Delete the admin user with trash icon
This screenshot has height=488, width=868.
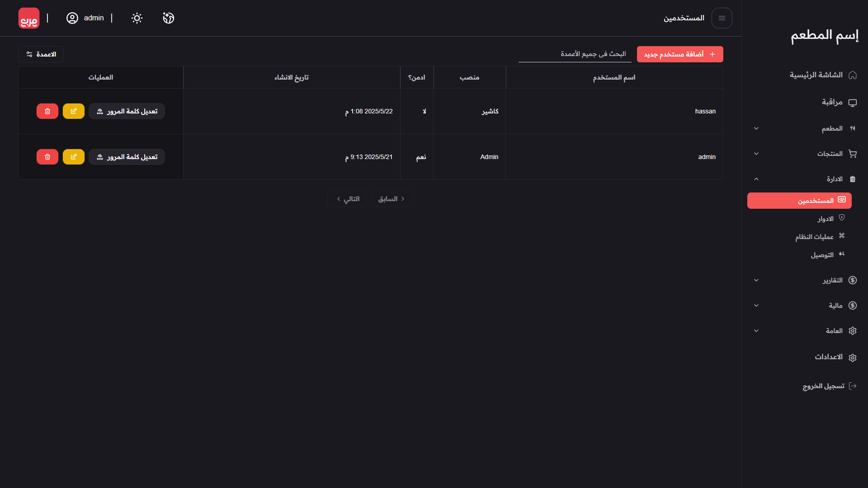(47, 157)
